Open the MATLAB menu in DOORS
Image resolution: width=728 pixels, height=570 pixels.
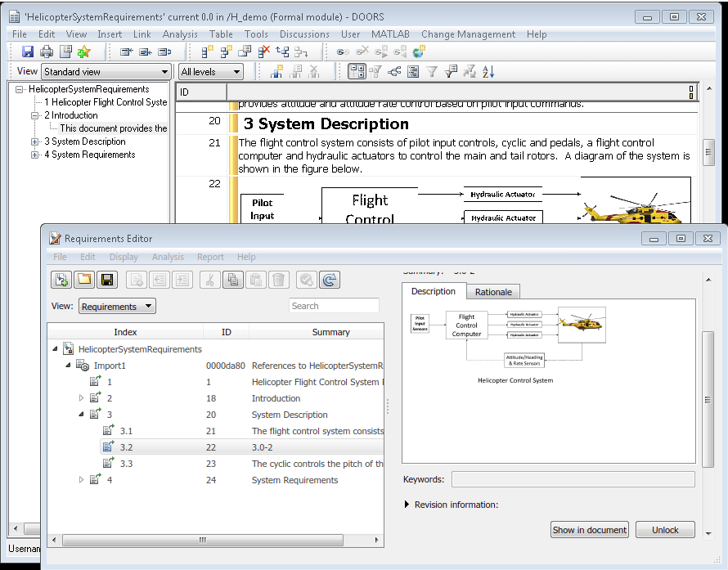tap(390, 34)
